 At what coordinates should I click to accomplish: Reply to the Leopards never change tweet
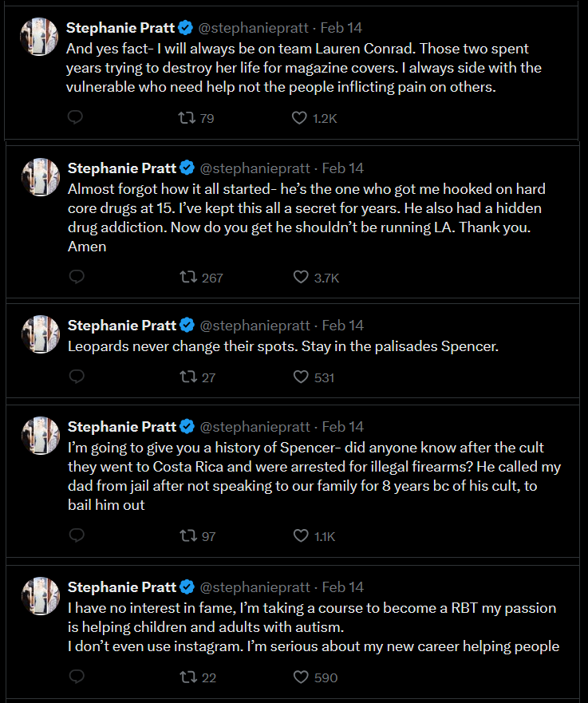pos(75,377)
